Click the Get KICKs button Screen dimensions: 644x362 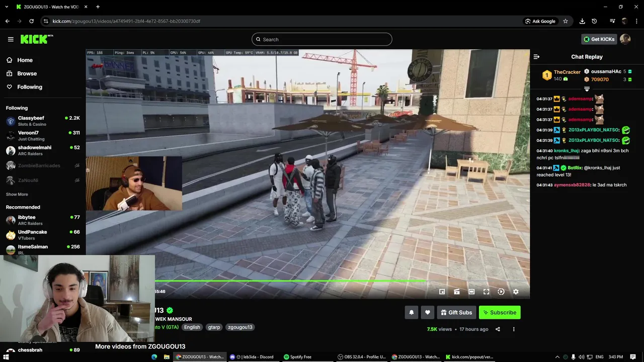coord(599,39)
